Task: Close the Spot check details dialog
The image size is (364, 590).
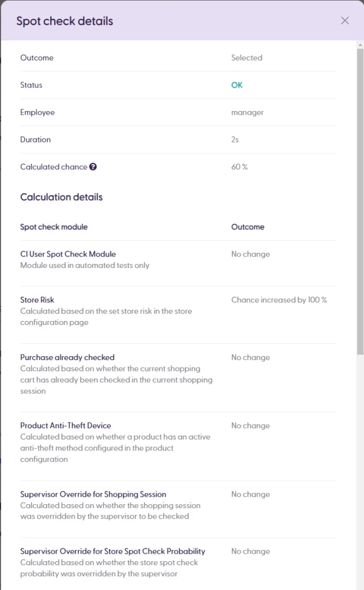Action: (345, 21)
